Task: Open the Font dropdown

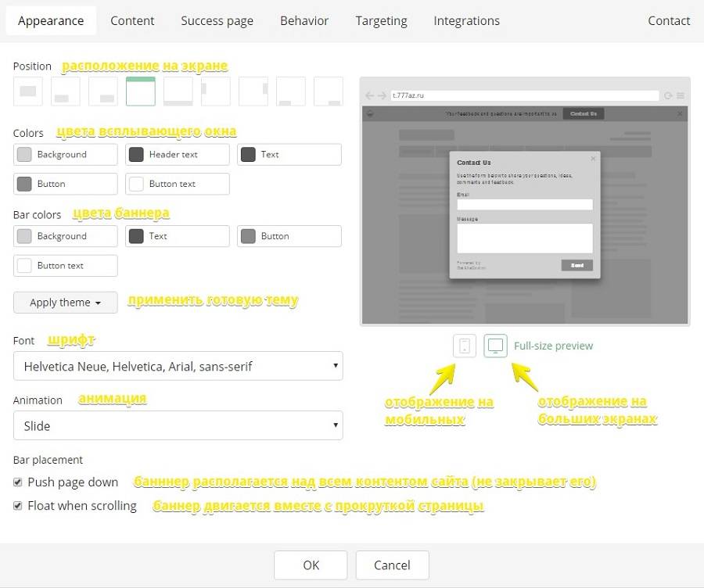Action: point(178,366)
